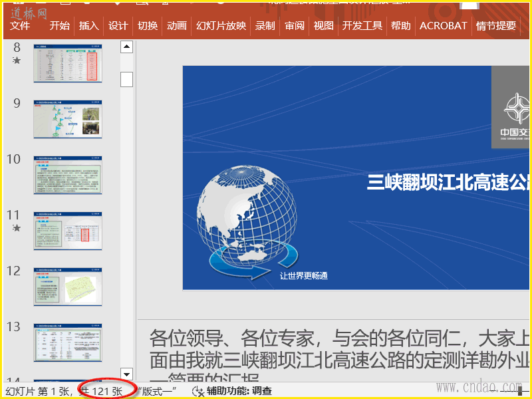Open the 设计 ribbon tab

tap(118, 26)
